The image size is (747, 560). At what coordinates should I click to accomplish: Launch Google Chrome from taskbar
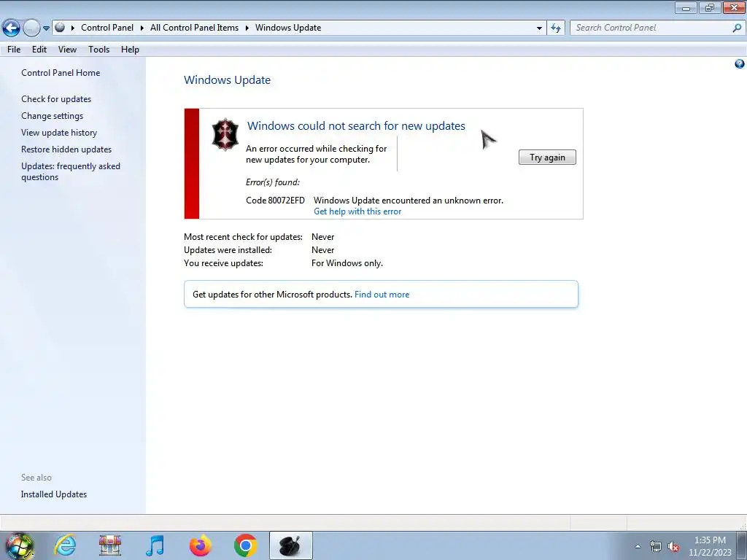(245, 545)
